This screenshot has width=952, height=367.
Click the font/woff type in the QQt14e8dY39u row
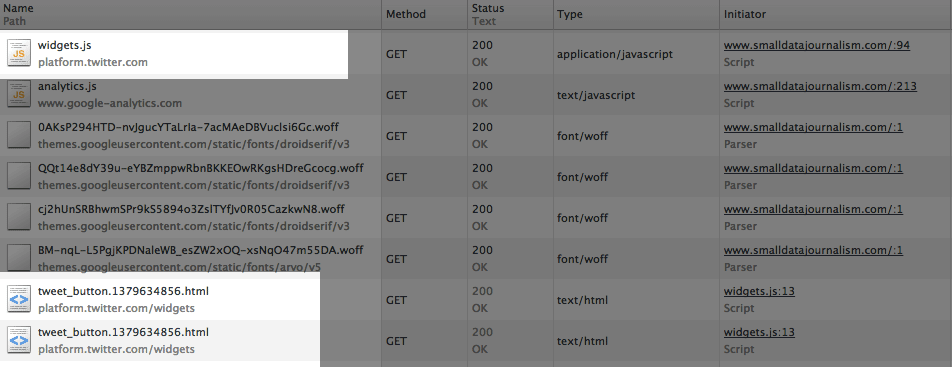[582, 177]
